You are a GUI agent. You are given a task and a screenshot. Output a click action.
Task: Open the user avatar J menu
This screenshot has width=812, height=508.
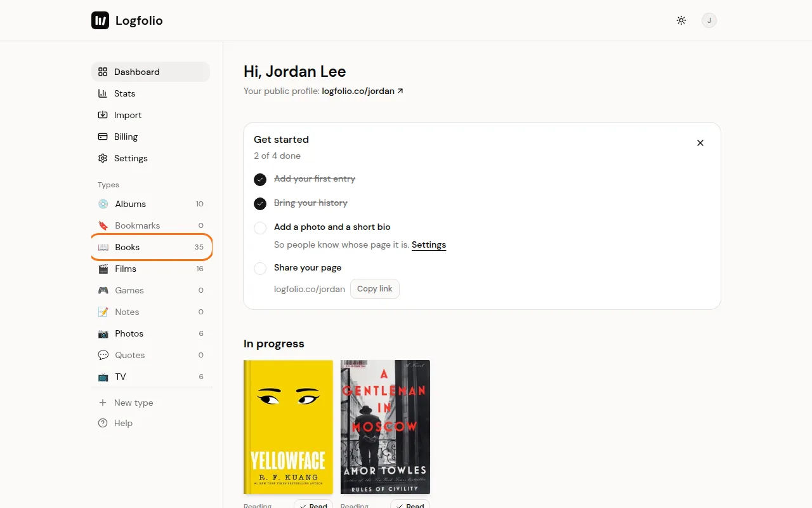point(709,20)
